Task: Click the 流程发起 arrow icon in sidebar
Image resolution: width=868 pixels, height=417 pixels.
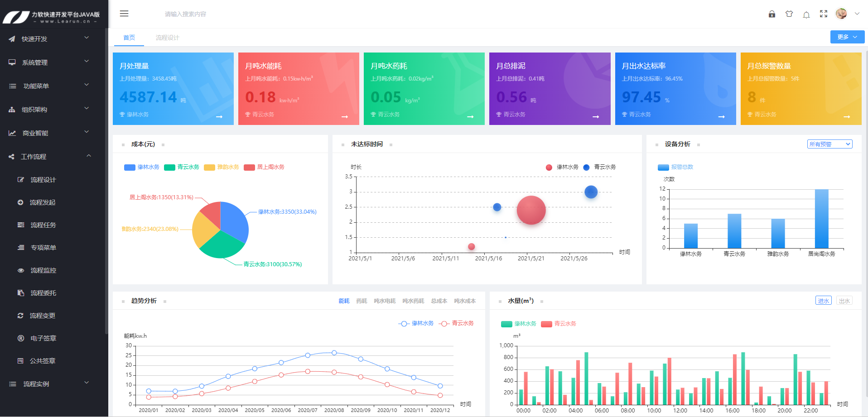Action: pos(20,202)
